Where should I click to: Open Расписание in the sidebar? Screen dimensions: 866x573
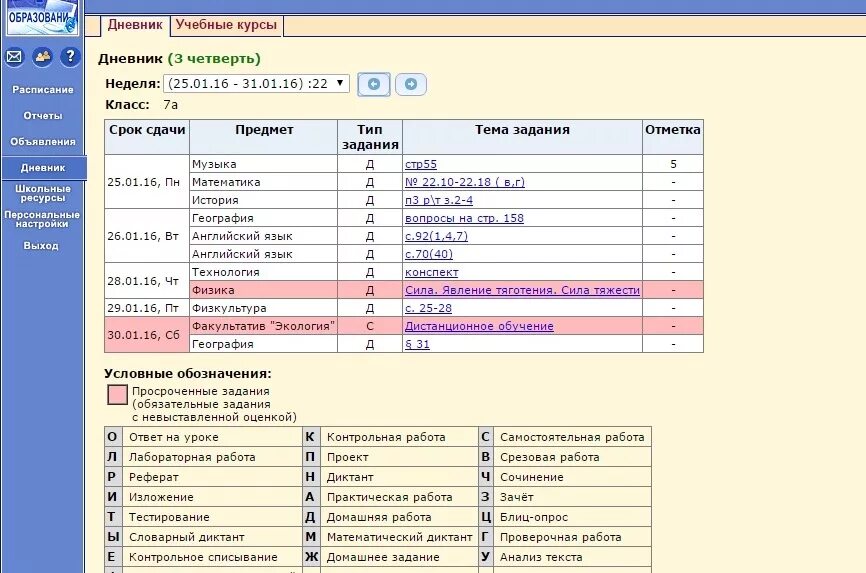(43, 90)
